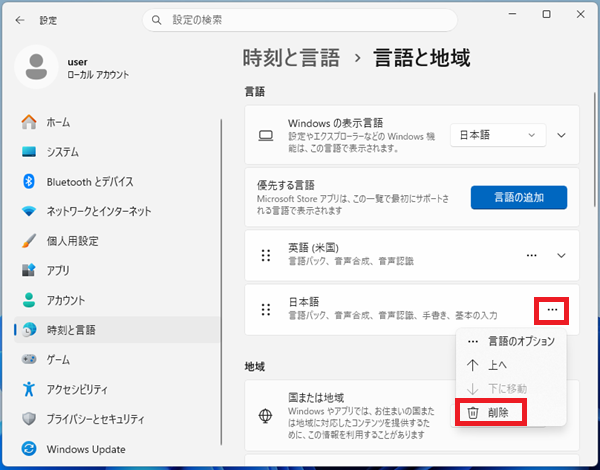
Task: Expand the Windows の表示言語 section chevron
Action: coord(561,134)
